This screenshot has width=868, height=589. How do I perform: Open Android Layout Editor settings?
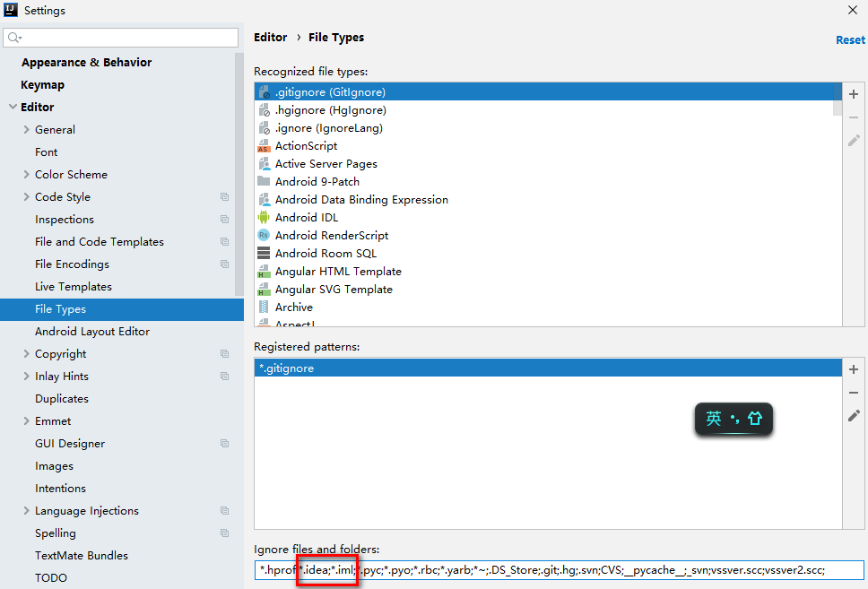pyautogui.click(x=92, y=332)
